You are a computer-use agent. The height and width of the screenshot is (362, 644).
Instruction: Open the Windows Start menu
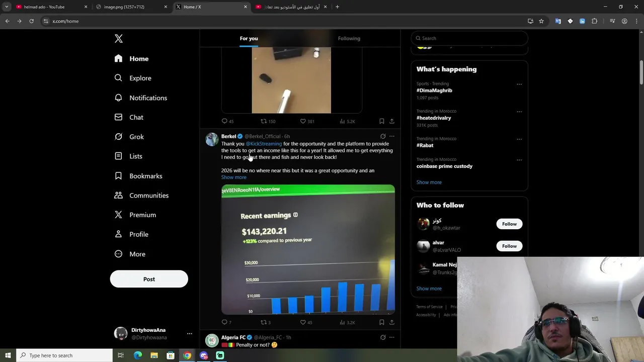(8, 355)
